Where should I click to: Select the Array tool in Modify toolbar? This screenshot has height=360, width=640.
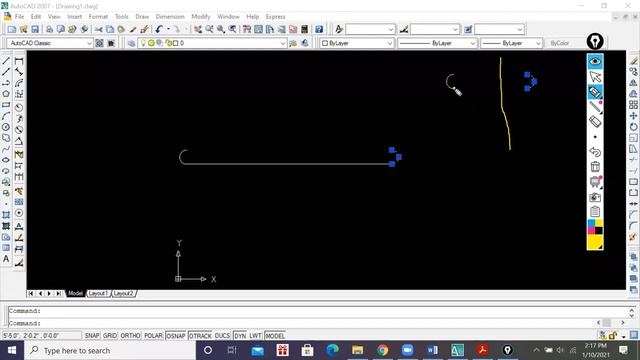click(x=633, y=105)
